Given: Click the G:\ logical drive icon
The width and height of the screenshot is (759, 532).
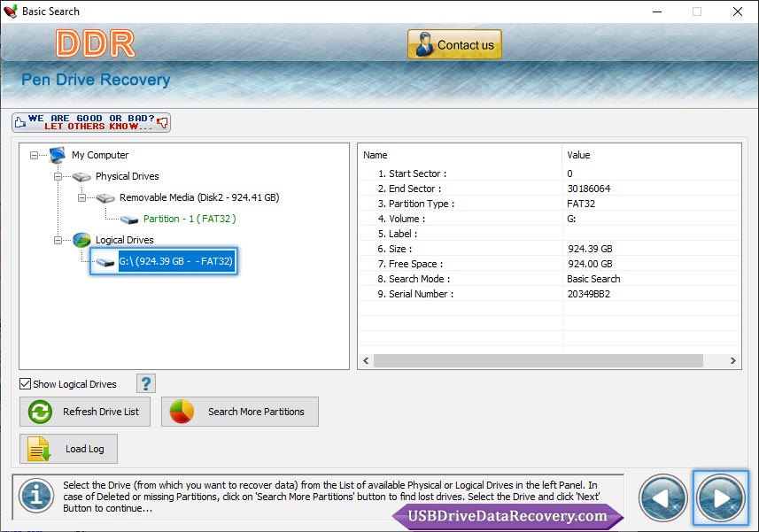Looking at the screenshot, I should click(x=105, y=262).
